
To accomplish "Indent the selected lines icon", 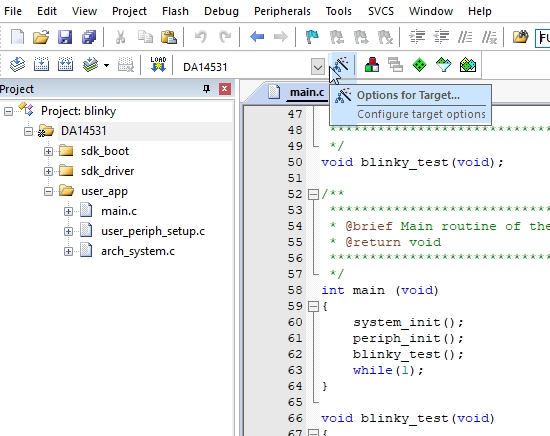I will pyautogui.click(x=417, y=36).
